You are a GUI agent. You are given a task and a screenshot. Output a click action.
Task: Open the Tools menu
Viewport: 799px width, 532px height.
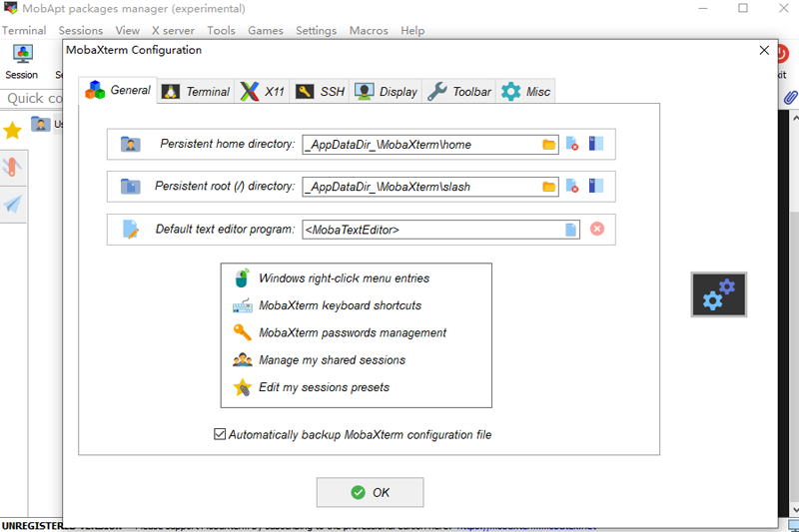(221, 31)
